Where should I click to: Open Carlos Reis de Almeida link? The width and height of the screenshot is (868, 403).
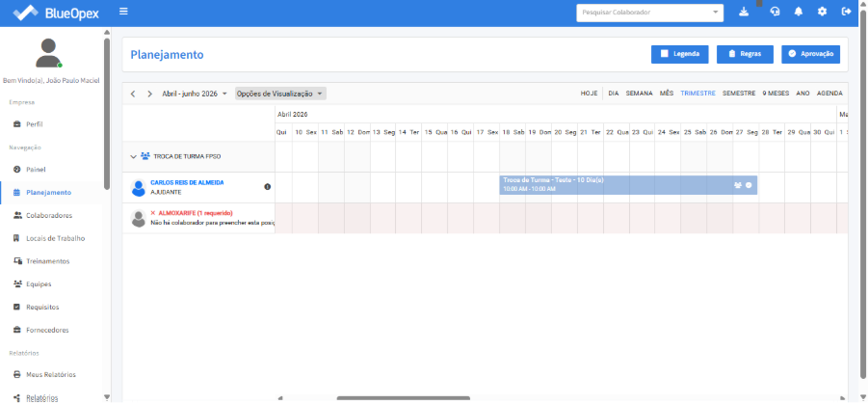[187, 182]
